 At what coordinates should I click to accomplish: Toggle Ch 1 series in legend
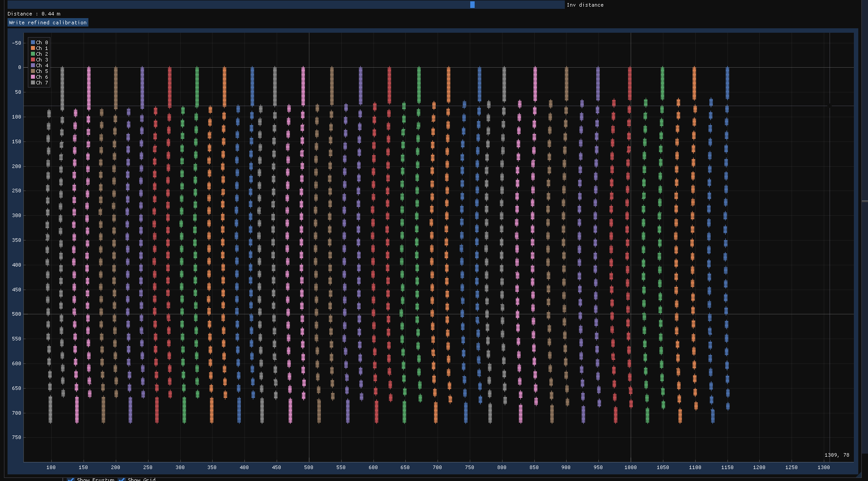(x=33, y=48)
